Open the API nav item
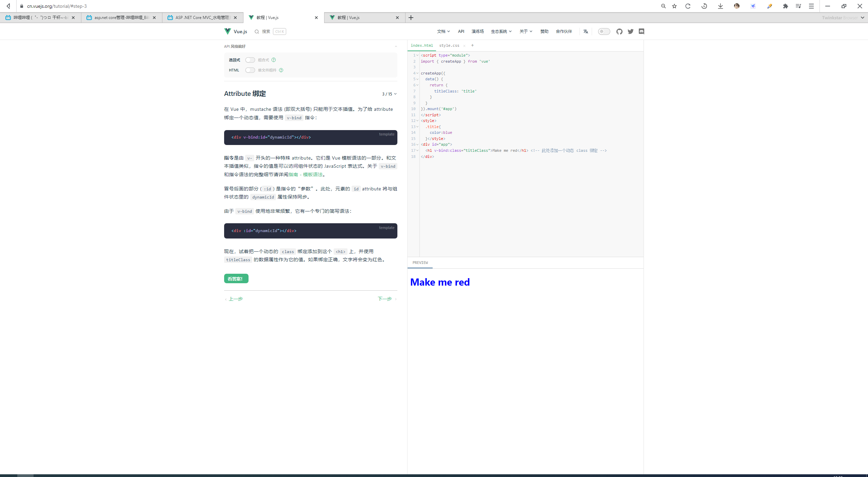This screenshot has width=868, height=477. point(461,32)
